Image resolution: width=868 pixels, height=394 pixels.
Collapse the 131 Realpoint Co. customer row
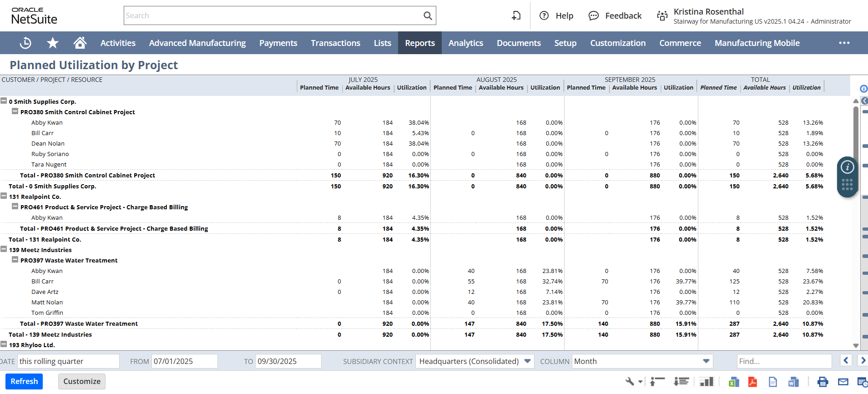tap(4, 196)
